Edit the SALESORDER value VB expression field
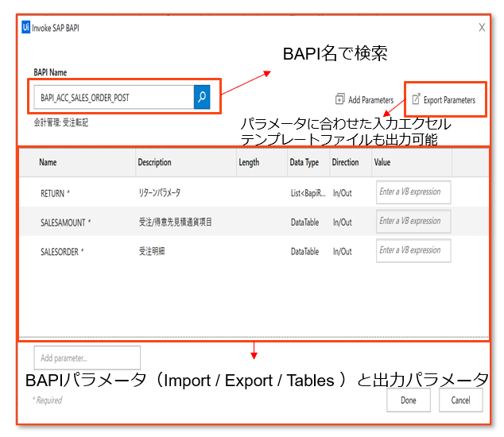The image size is (504, 437). [x=413, y=250]
